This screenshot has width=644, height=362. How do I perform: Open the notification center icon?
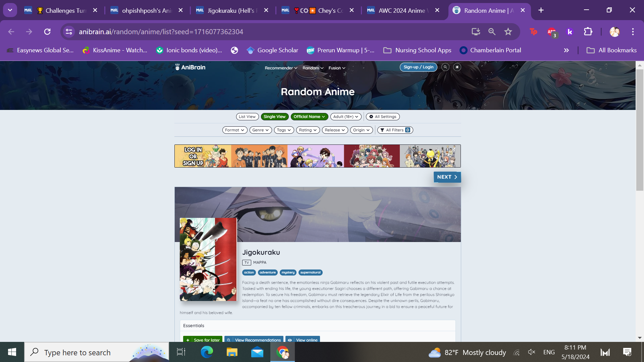627,352
